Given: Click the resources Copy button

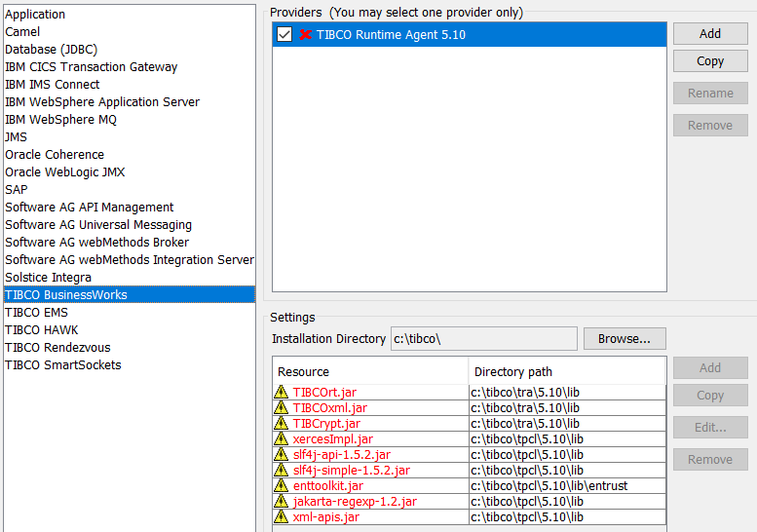Looking at the screenshot, I should tap(710, 396).
